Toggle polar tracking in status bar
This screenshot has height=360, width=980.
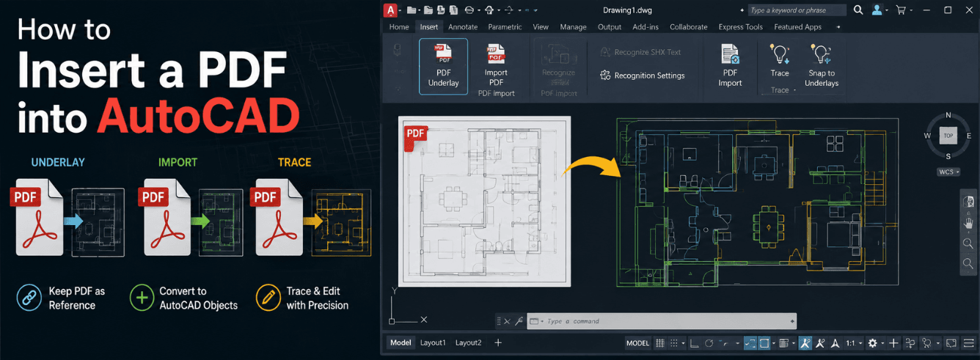[709, 343]
